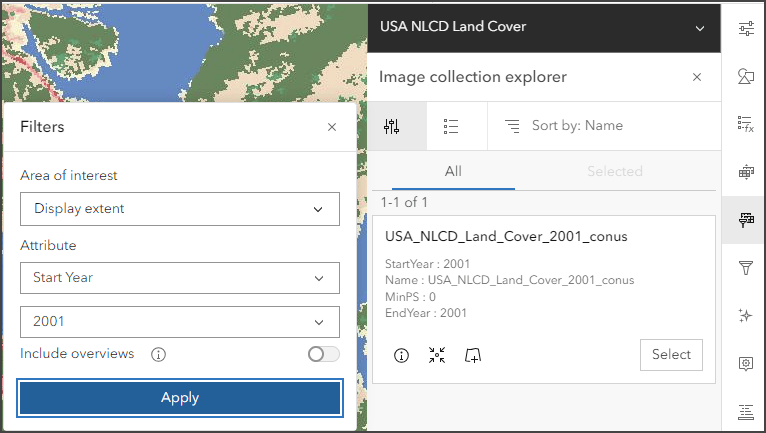Click the sort lines icon beside Sort by
This screenshot has height=433, width=766.
pyautogui.click(x=512, y=126)
